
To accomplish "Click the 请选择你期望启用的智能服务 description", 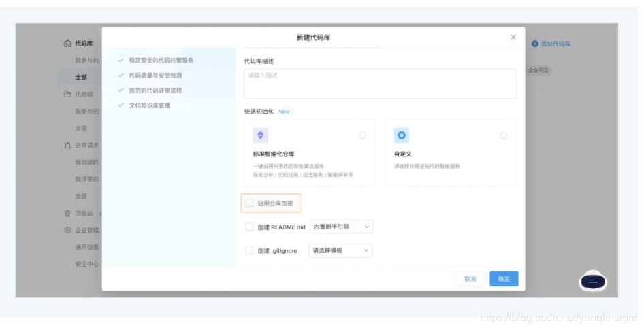I will pos(427,166).
